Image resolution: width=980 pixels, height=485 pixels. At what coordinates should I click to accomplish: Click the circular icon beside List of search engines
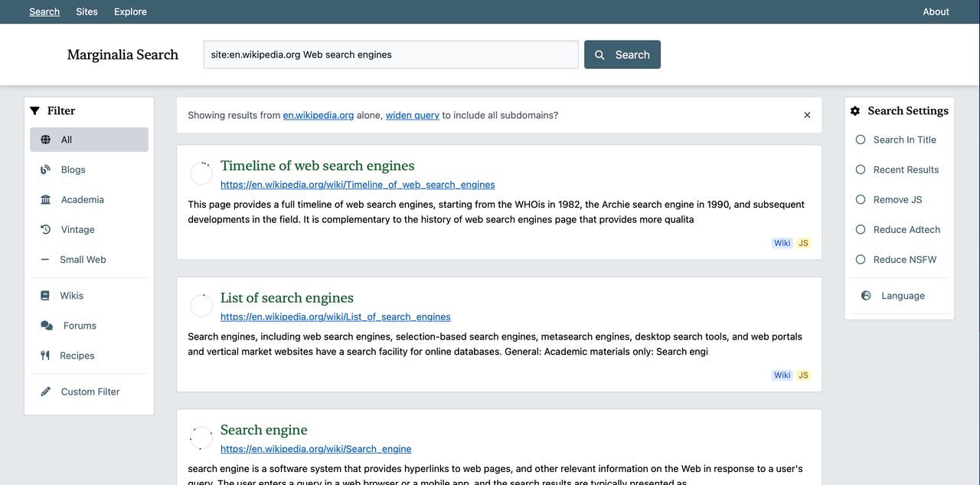tap(201, 306)
